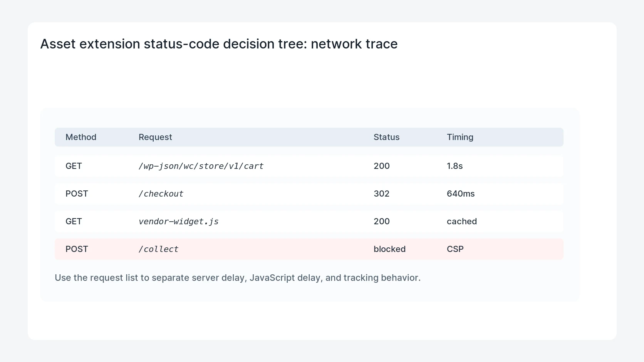Click the caption about separating server delay
The image size is (644, 362).
238,278
